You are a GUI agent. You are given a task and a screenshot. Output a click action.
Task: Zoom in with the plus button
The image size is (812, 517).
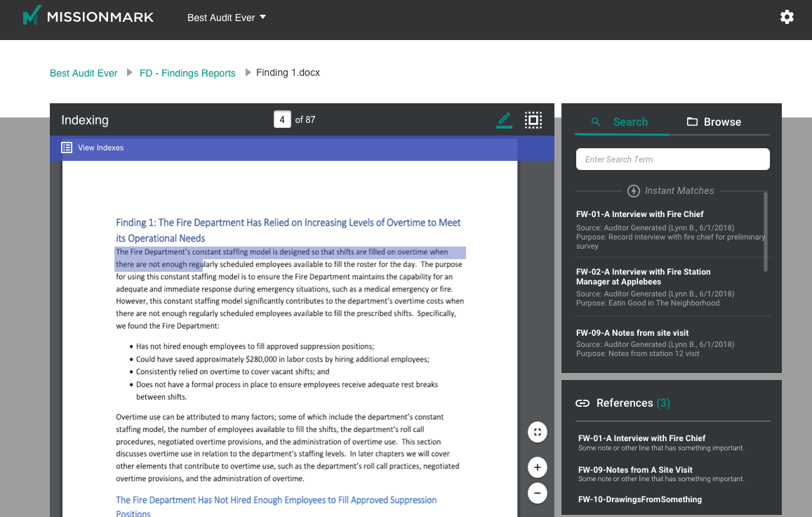pos(538,468)
